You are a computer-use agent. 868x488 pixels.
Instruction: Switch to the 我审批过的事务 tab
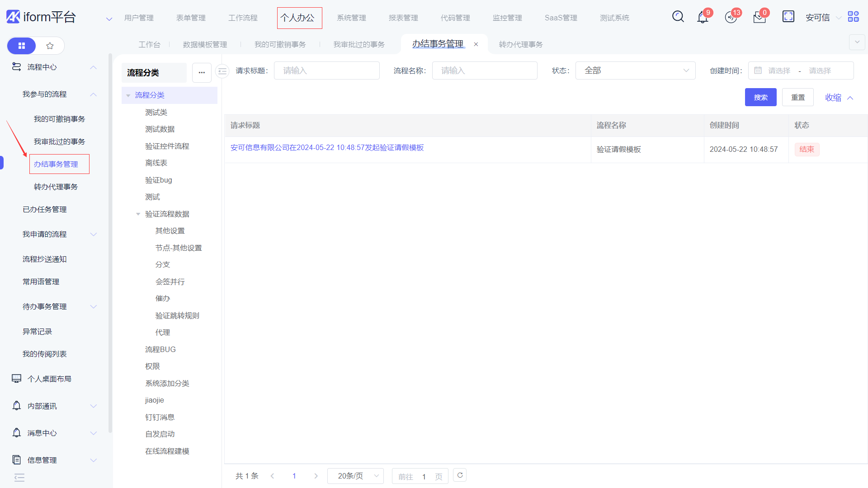click(359, 44)
